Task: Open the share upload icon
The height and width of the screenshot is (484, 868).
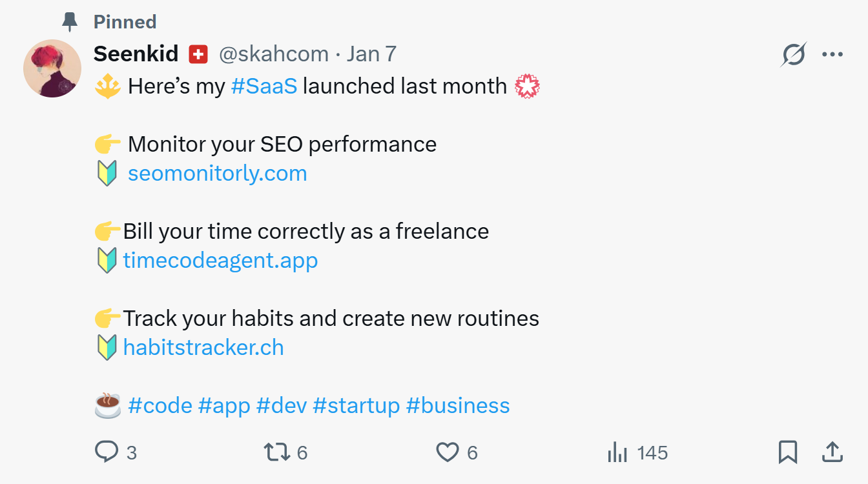Action: (832, 452)
